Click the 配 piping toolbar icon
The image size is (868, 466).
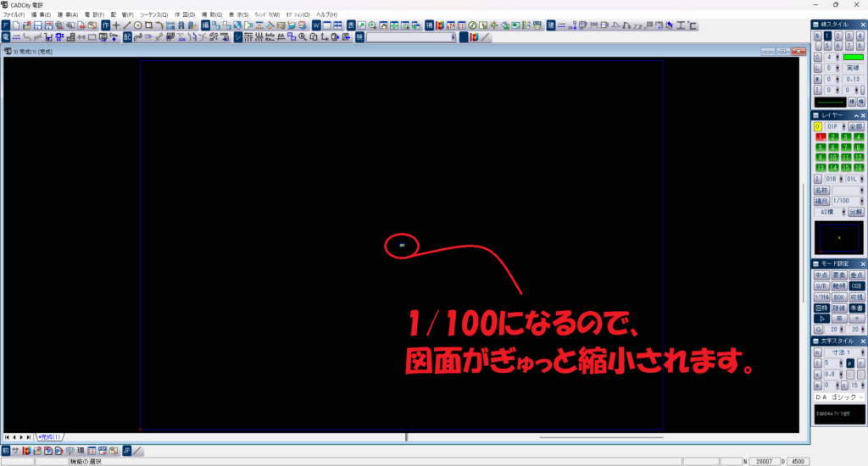click(127, 37)
